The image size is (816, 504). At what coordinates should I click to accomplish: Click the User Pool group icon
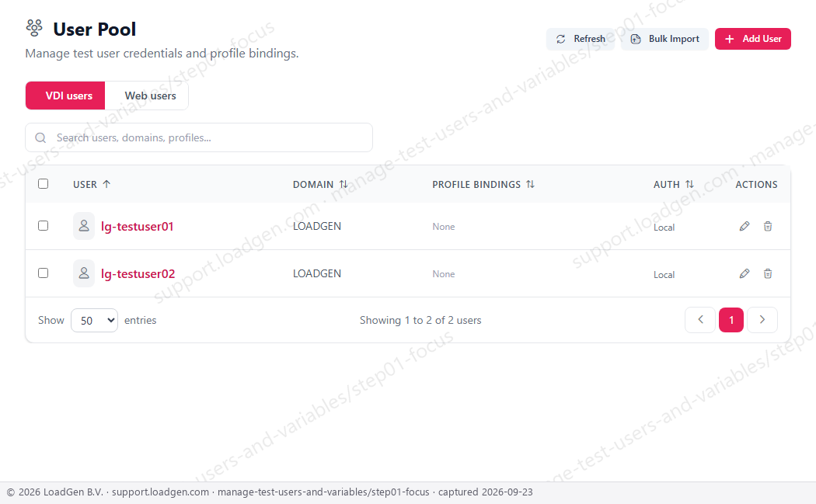(x=34, y=28)
